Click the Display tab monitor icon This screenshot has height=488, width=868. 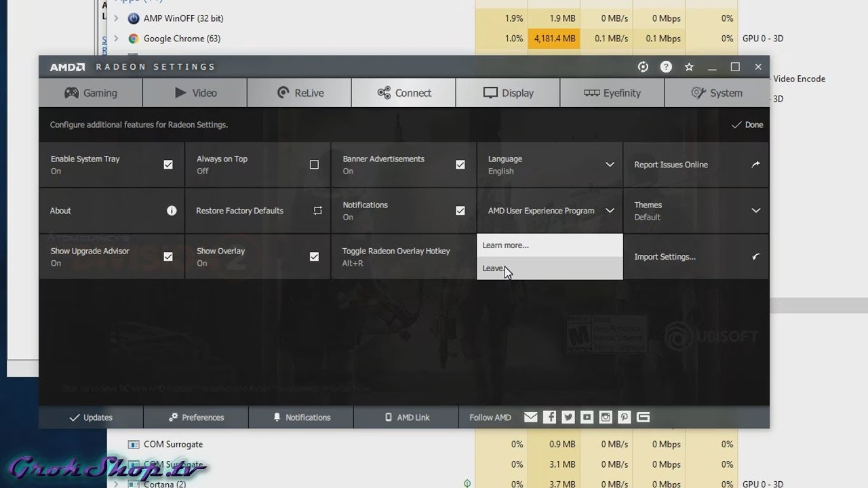coord(490,93)
